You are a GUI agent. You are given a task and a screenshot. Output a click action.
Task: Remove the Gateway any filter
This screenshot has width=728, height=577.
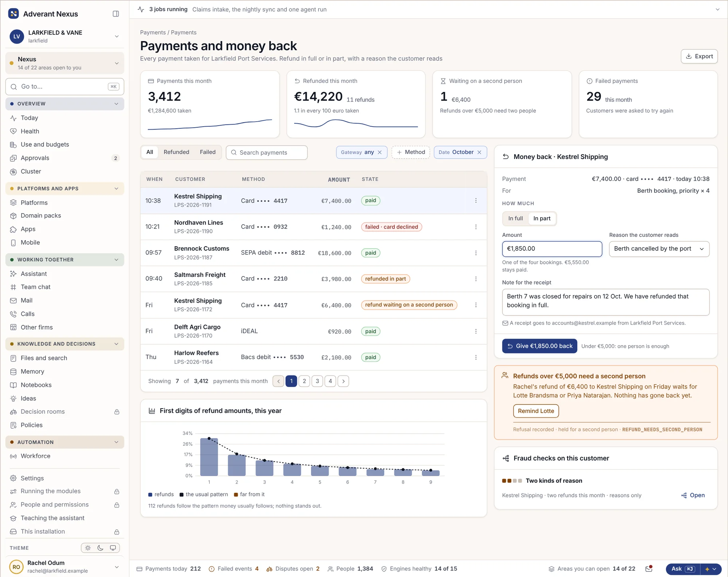(x=380, y=152)
